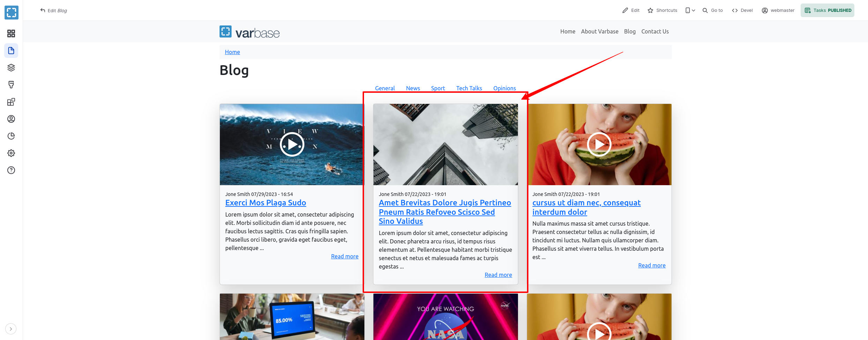The width and height of the screenshot is (868, 340).
Task: Go to About Varbase in main menu
Action: [599, 31]
